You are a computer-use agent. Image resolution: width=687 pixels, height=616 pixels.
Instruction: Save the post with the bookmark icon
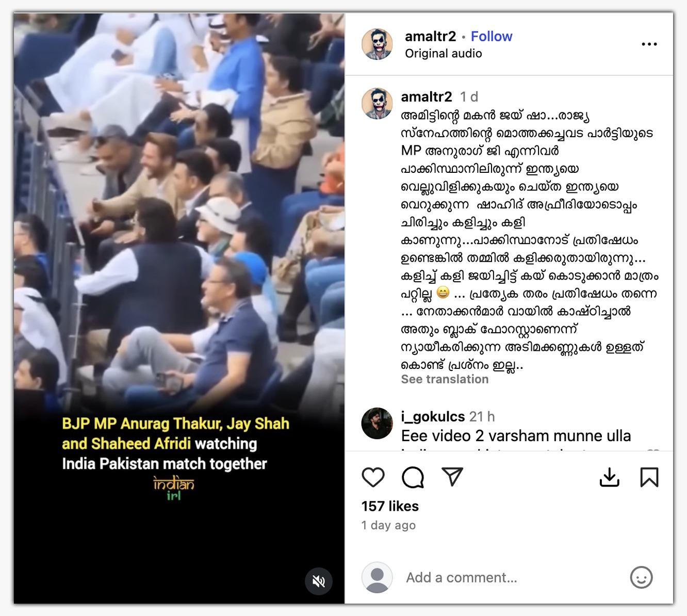[x=649, y=477]
